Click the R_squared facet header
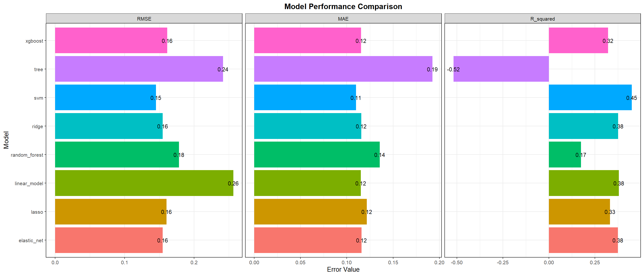 point(542,19)
